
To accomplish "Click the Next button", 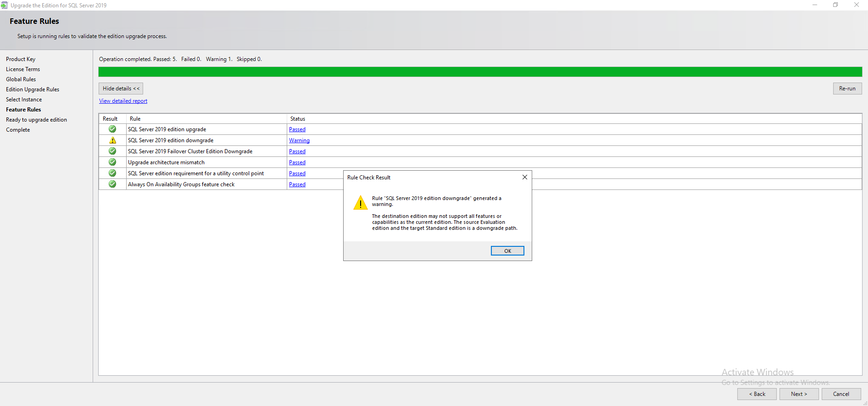I will coord(799,394).
